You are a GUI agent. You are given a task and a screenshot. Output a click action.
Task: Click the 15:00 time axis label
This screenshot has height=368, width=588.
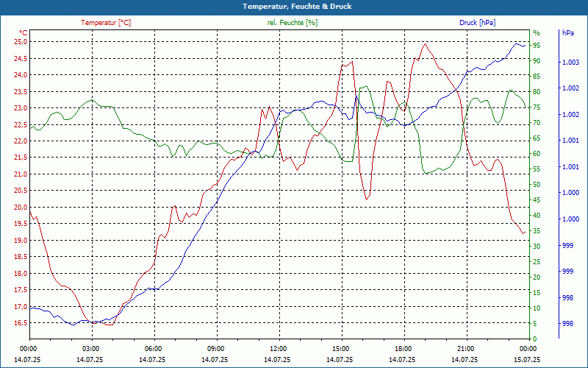click(342, 349)
